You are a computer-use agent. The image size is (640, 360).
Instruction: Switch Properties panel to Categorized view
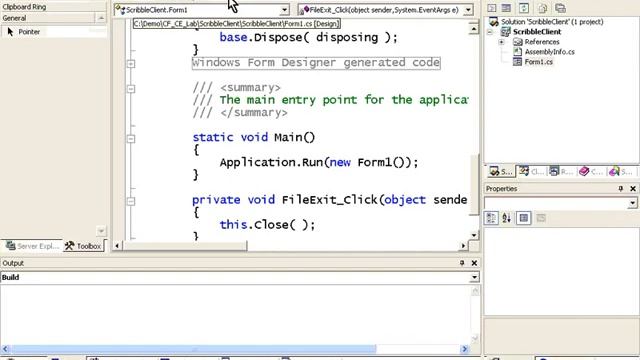click(491, 218)
